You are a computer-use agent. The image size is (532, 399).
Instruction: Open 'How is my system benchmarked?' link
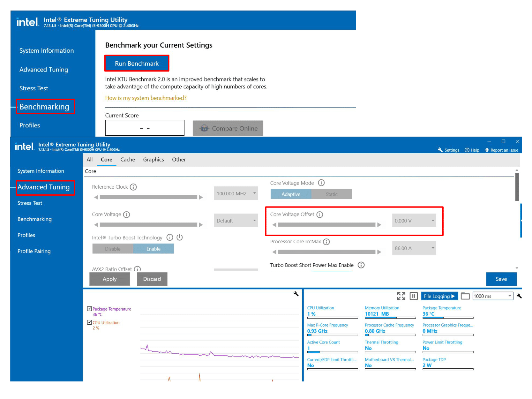pos(146,98)
